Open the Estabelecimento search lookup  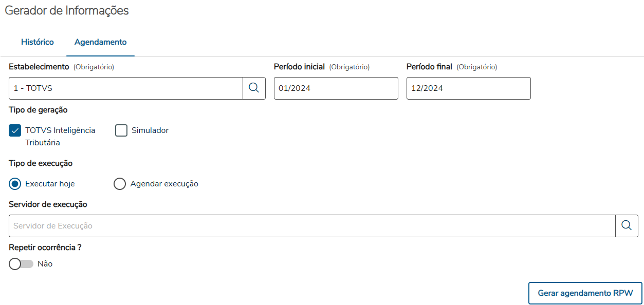tap(254, 88)
